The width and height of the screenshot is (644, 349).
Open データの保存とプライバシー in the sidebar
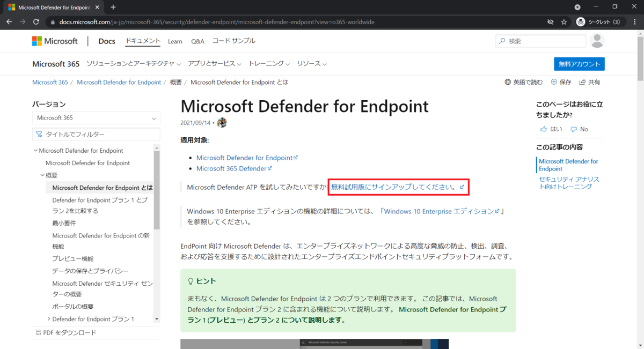(x=90, y=271)
